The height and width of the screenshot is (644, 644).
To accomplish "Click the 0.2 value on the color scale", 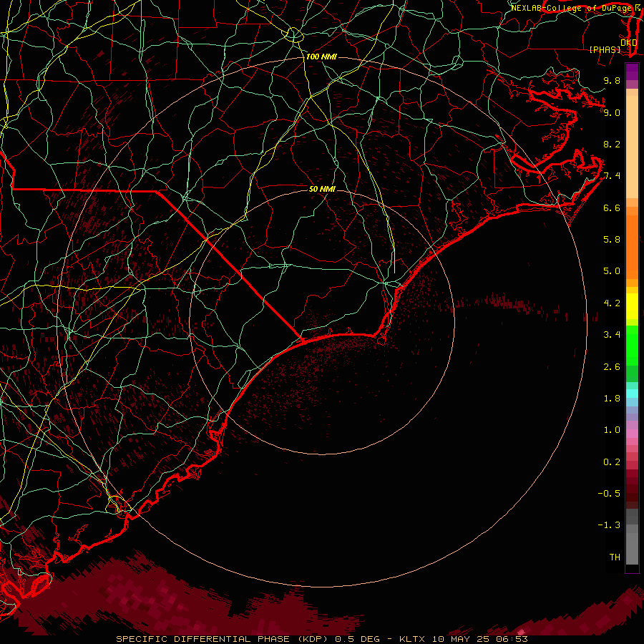I will pyautogui.click(x=612, y=462).
